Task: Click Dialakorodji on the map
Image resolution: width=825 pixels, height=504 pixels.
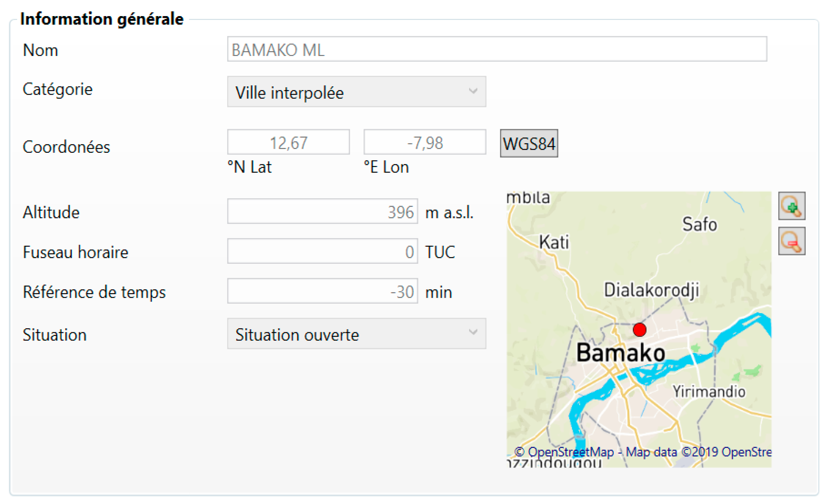Action: 651,290
